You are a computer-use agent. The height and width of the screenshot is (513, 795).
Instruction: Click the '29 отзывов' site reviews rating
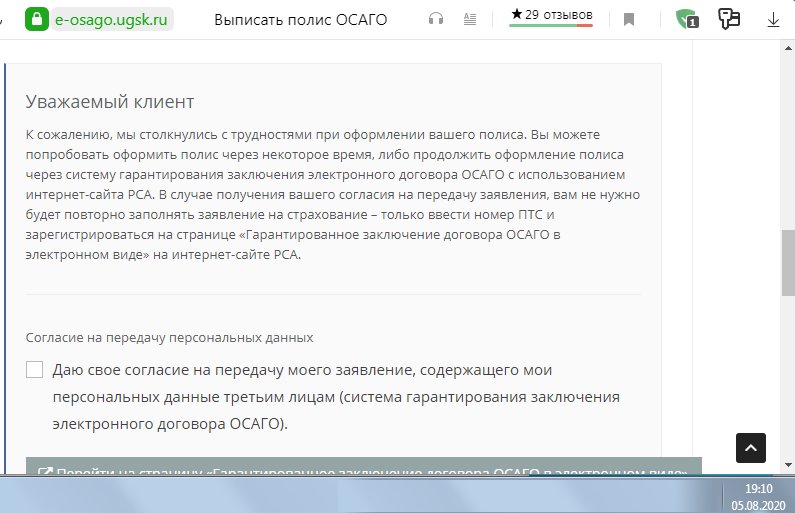pos(551,15)
